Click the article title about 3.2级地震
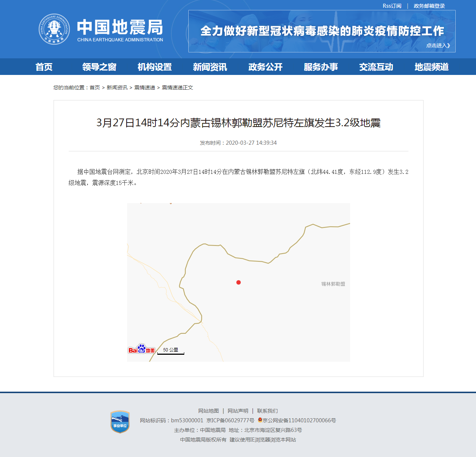 coord(239,123)
